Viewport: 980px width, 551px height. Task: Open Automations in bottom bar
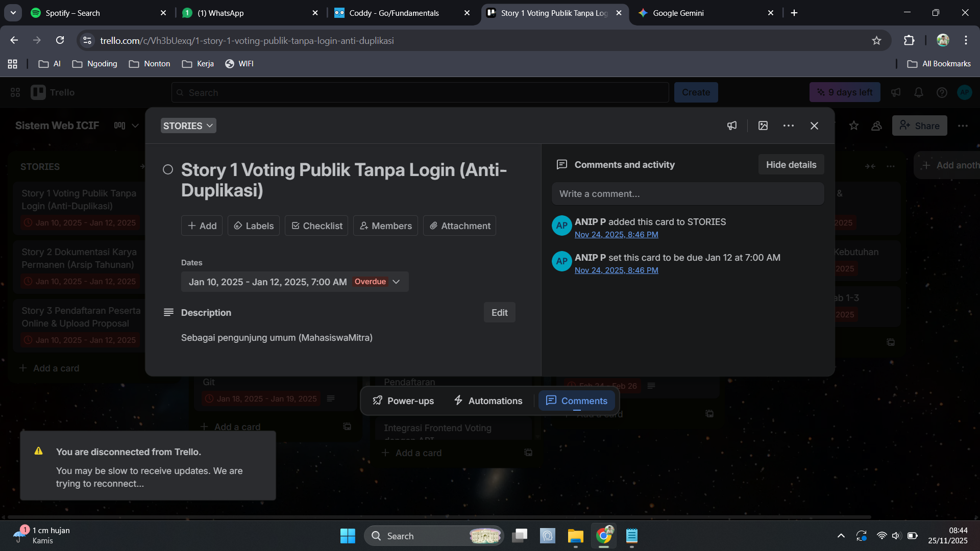coord(488,401)
